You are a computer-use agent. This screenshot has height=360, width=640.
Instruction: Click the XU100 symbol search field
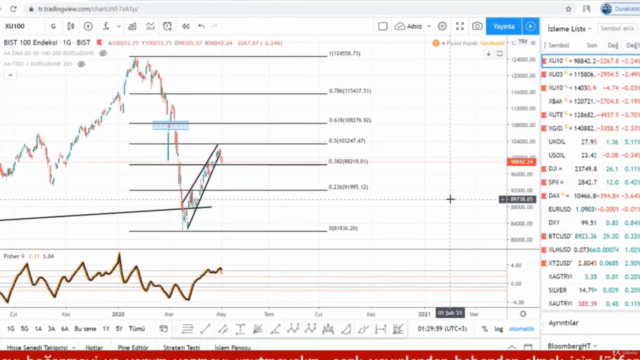click(x=22, y=26)
